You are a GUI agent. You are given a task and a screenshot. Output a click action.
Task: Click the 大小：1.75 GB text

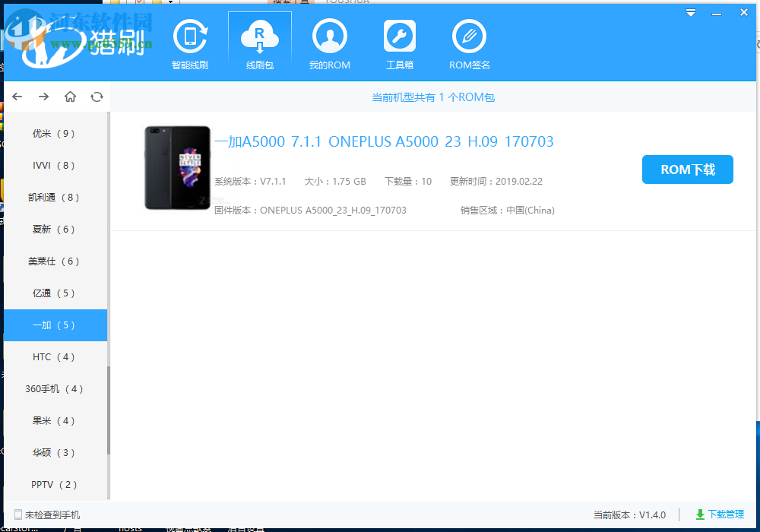pos(335,181)
